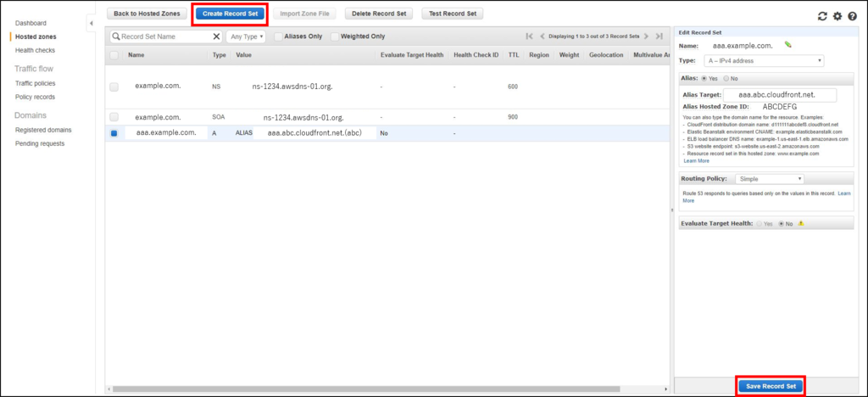Sort by the Type column header

(220, 55)
